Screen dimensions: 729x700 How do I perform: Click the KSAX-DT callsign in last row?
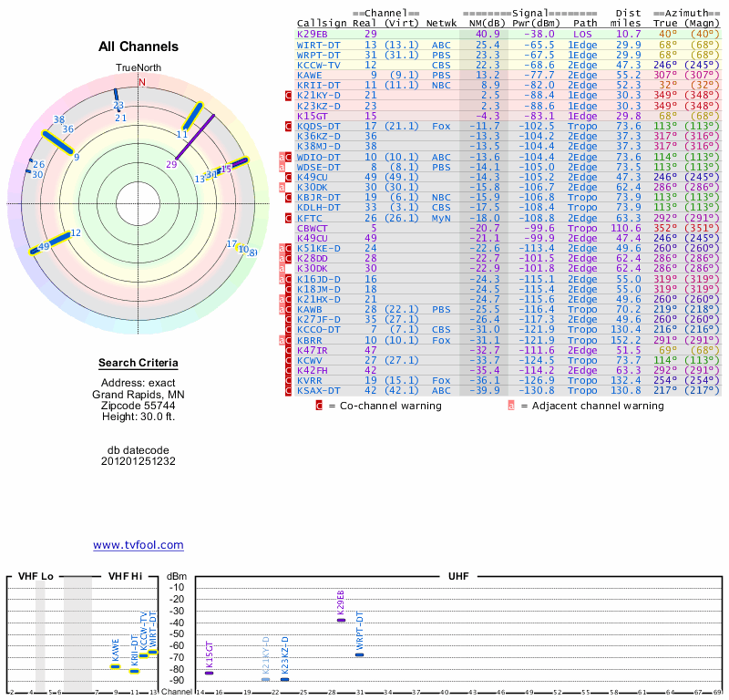click(319, 391)
